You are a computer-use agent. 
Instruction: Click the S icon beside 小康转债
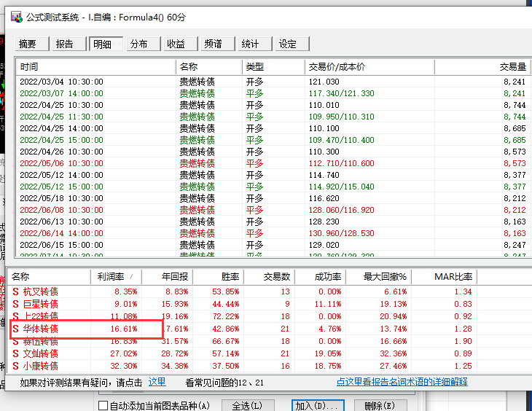pyautogui.click(x=15, y=367)
